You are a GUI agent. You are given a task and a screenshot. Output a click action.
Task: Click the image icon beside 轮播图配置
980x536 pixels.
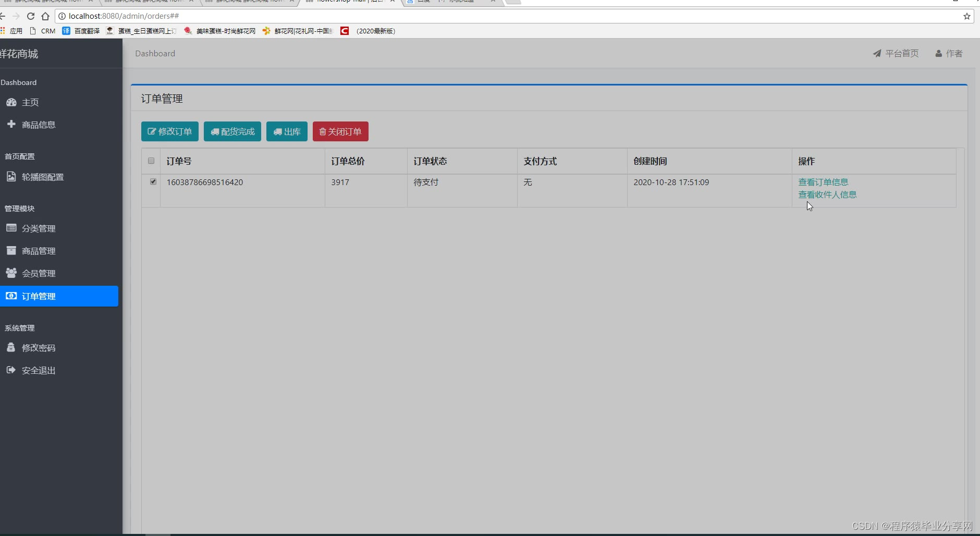pos(11,177)
